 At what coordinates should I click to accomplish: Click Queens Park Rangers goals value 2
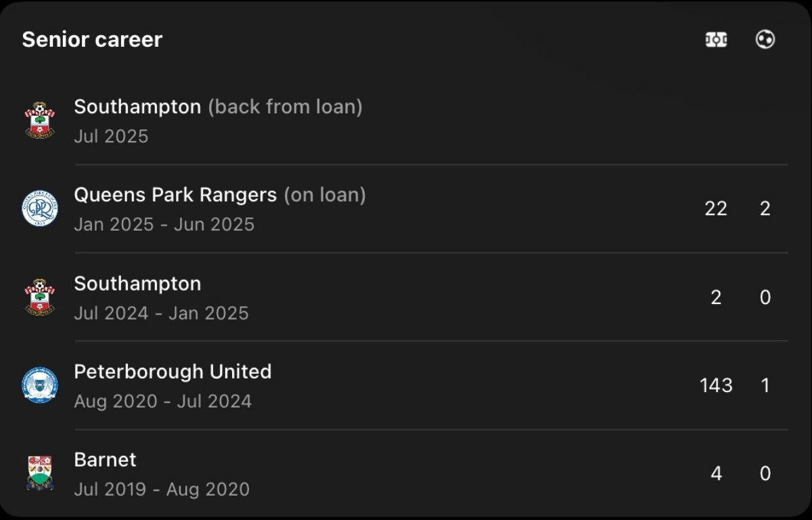[x=765, y=209]
